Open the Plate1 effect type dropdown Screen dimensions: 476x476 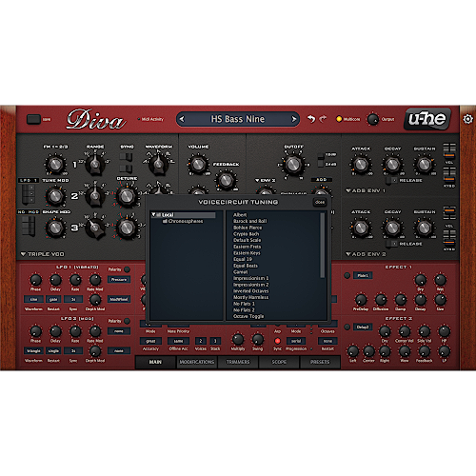363,275
